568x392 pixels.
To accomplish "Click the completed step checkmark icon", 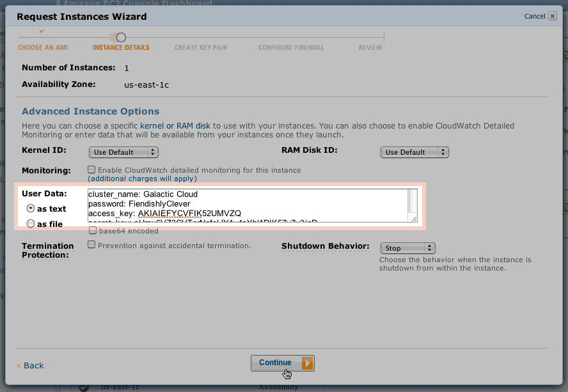I will tap(42, 30).
